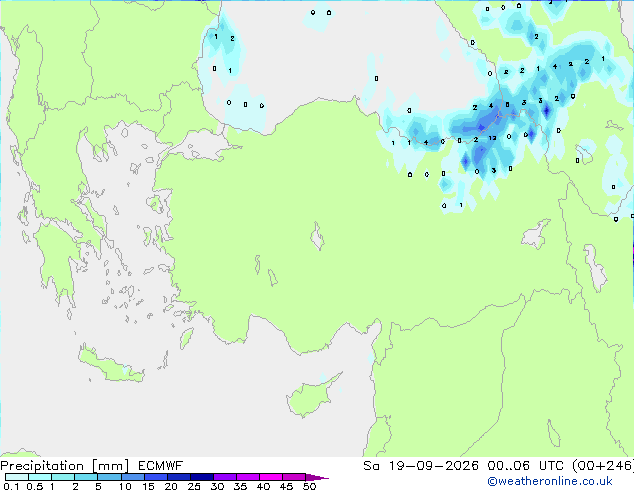Click the island of Crete on map
The image size is (634, 490).
click(x=111, y=366)
